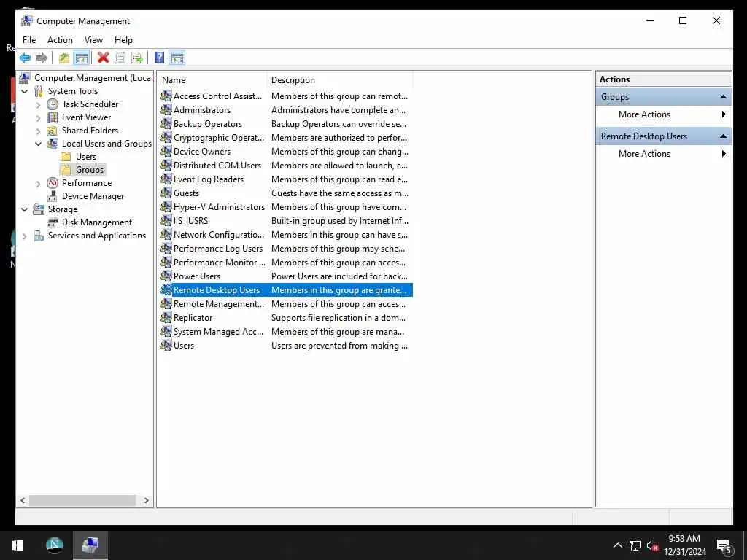
Task: Click the Forward arrow toolbar icon
Action: [42, 58]
